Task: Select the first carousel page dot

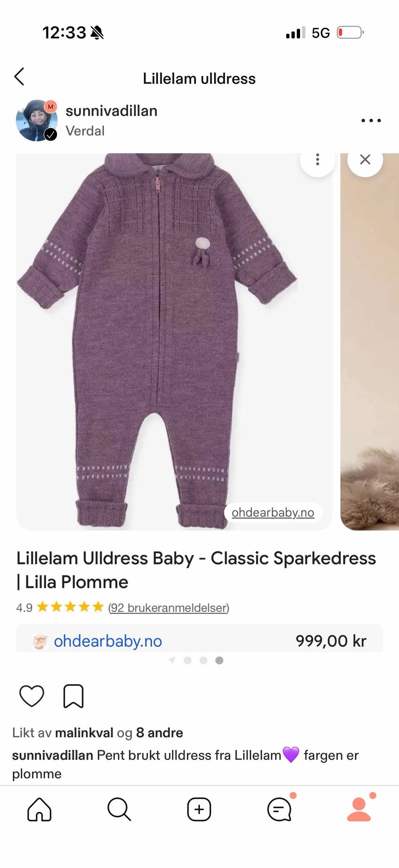Action: pyautogui.click(x=187, y=660)
